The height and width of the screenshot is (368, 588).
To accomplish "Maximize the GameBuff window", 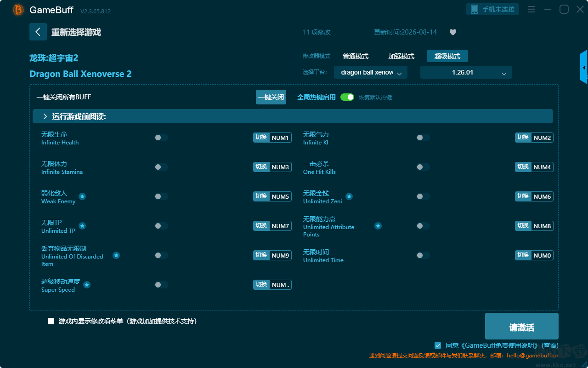I will coord(564,9).
